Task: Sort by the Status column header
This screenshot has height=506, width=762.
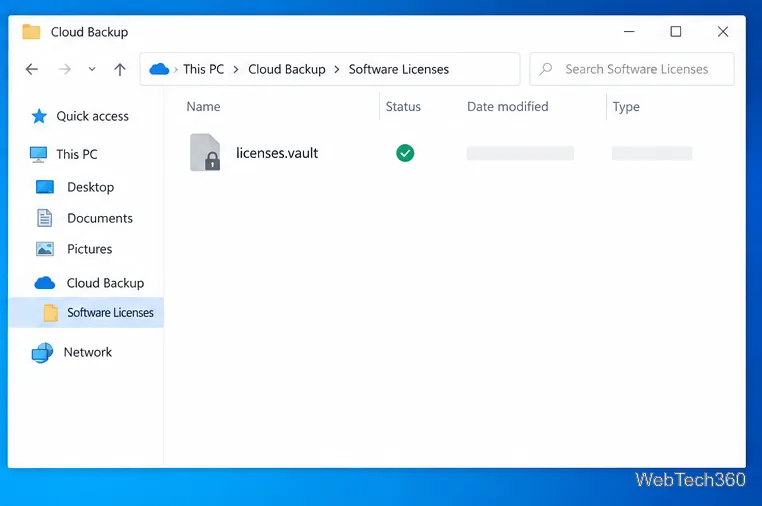Action: [403, 106]
